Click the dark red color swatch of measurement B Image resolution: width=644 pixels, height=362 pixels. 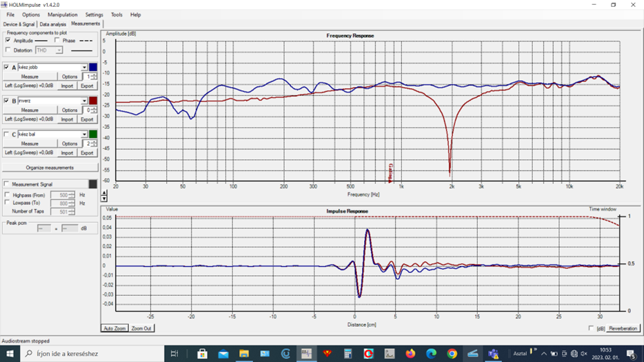pyautogui.click(x=93, y=101)
